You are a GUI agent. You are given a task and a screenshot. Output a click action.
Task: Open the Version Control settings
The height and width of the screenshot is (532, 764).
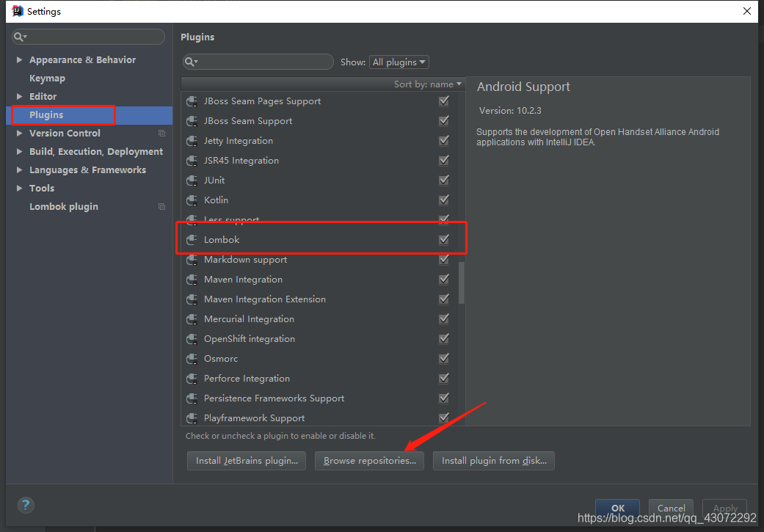coord(65,133)
